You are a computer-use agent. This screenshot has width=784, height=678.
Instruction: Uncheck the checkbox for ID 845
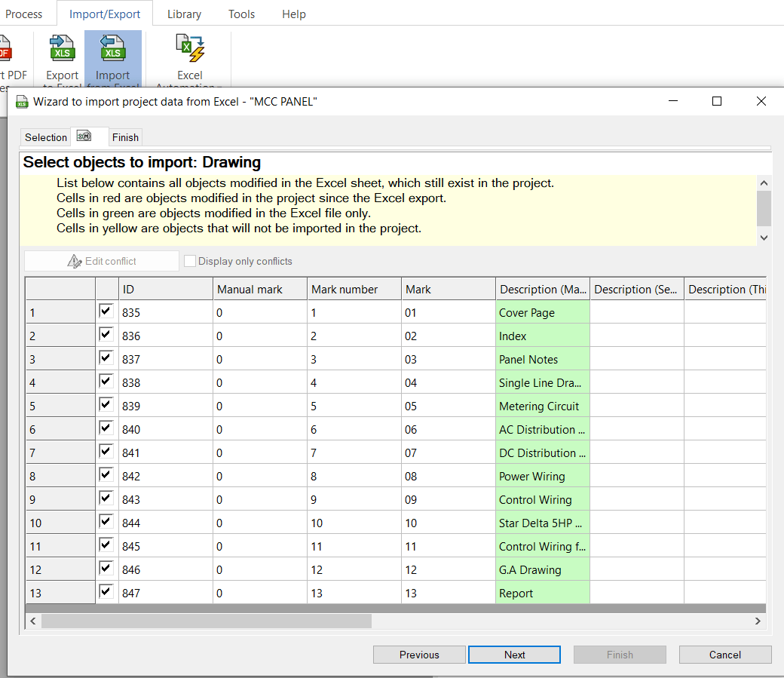(x=106, y=545)
